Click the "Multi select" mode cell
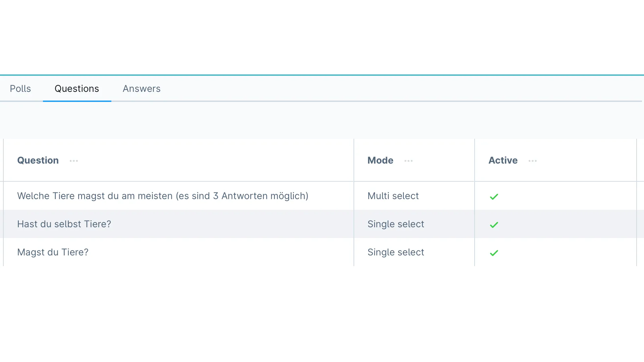644x362 pixels. pos(393,196)
